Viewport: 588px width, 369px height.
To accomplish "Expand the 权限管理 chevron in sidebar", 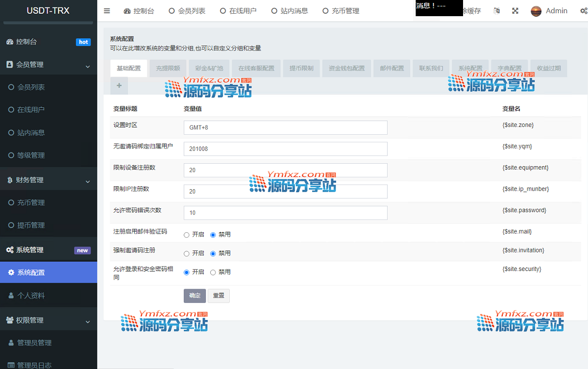I will [88, 321].
